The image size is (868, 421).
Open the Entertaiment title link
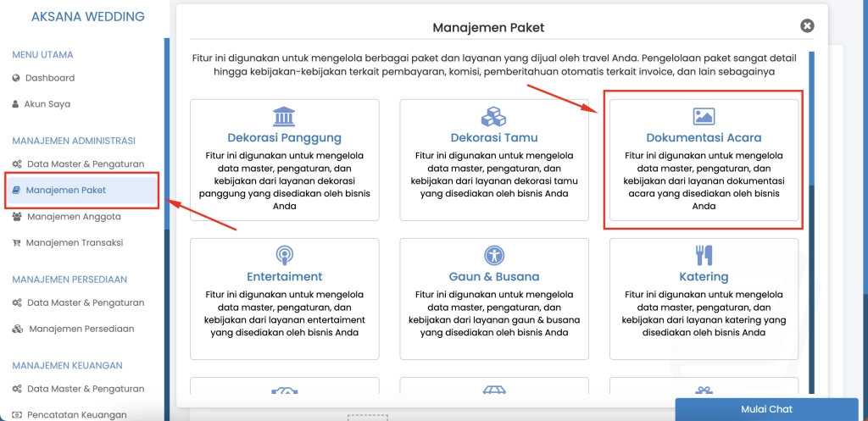click(285, 277)
